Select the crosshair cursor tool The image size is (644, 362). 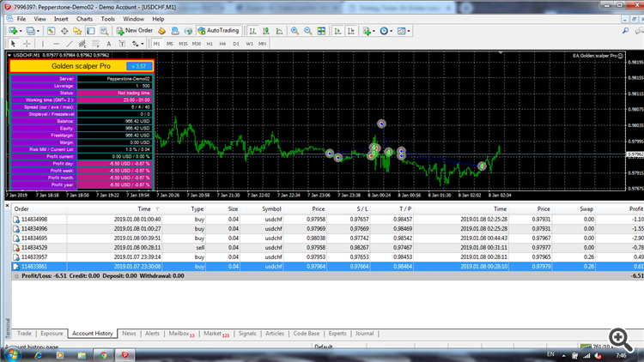point(27,43)
